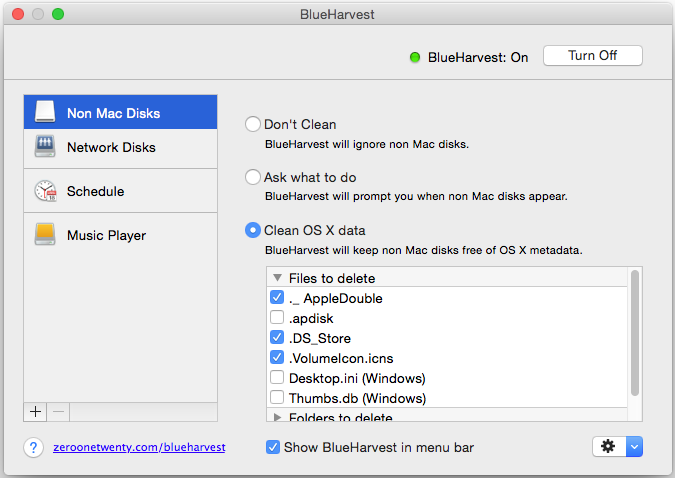Open the zeroonetwenty.com/blueharvest link
Image resolution: width=675 pixels, height=478 pixels.
pos(139,448)
